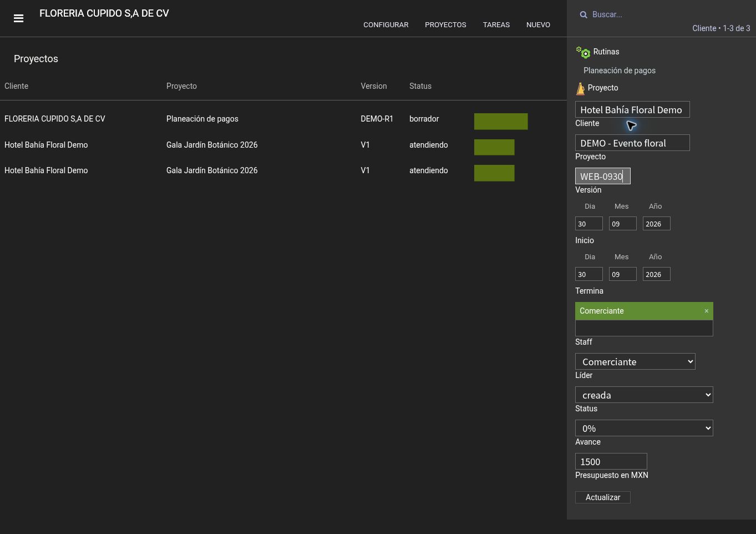
Task: Click the progress bar of the DEMO-R1 project
Action: point(501,122)
